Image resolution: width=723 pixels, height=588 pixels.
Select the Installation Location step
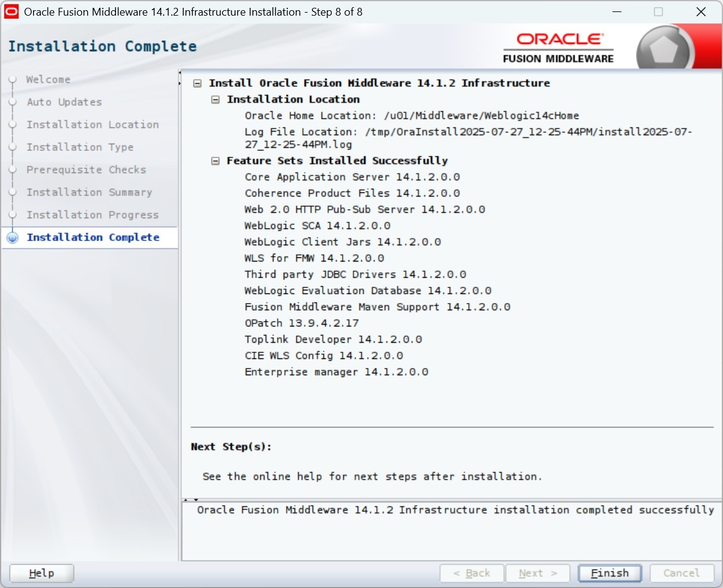[93, 124]
